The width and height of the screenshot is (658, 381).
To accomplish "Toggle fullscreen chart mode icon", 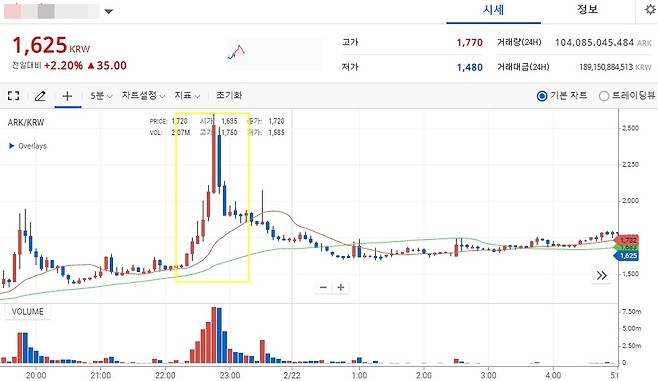I will click(13, 96).
